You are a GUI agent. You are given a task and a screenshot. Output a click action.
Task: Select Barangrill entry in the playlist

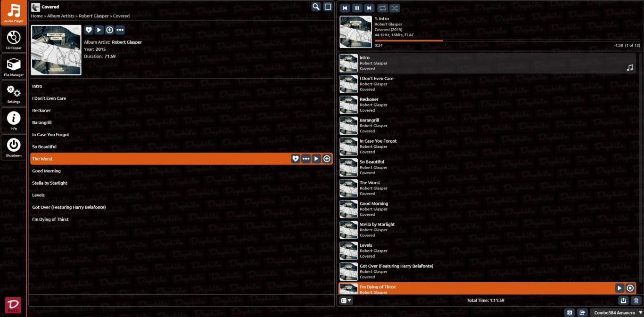488,126
